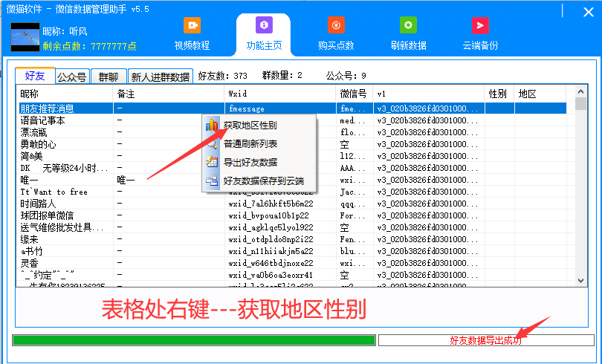Close the 微猫软件 window
This screenshot has width=602, height=364.
point(588,12)
